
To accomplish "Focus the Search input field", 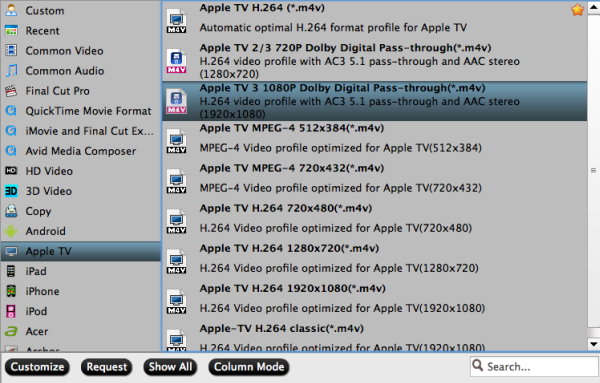I will pyautogui.click(x=534, y=367).
